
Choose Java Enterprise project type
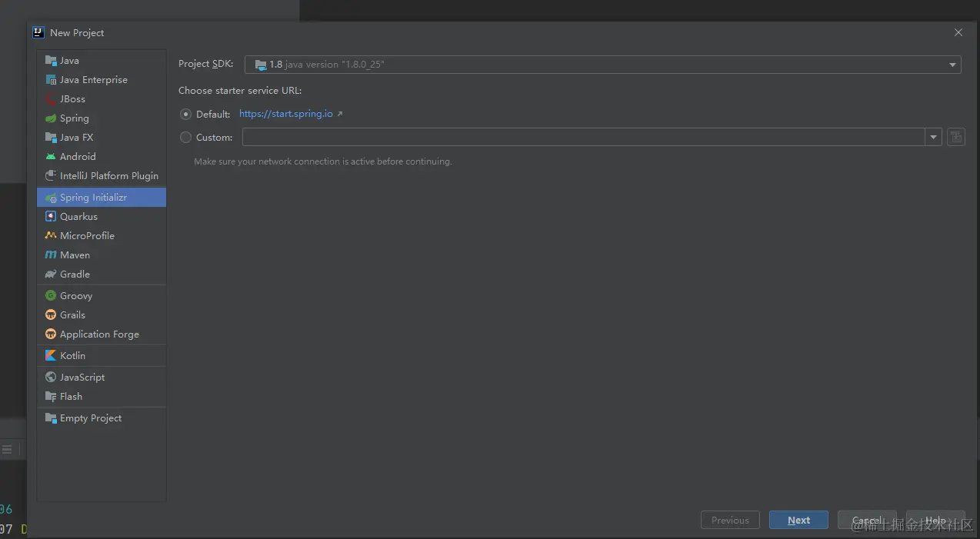pos(102,80)
